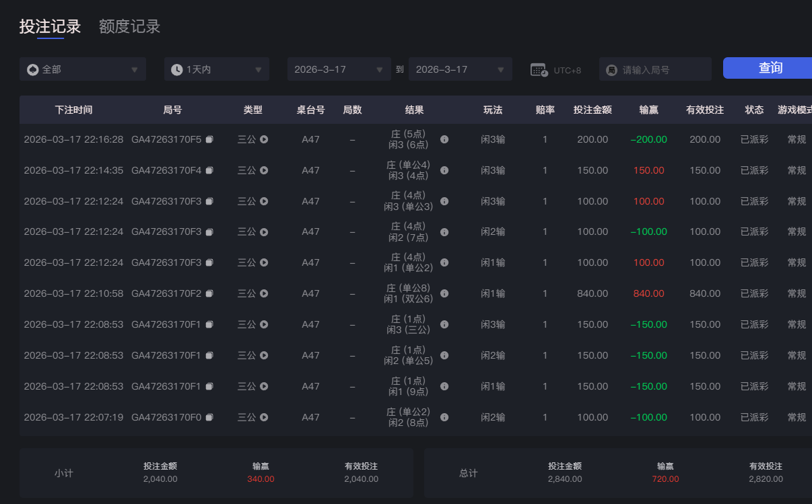Play replay of the bottom 22:07:19 round
This screenshot has width=812, height=504.
[265, 417]
